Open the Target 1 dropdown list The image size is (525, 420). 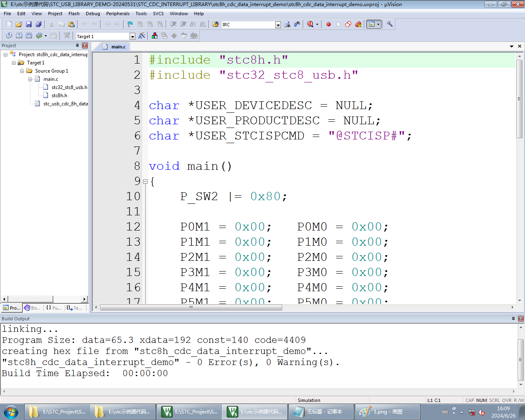(x=132, y=37)
